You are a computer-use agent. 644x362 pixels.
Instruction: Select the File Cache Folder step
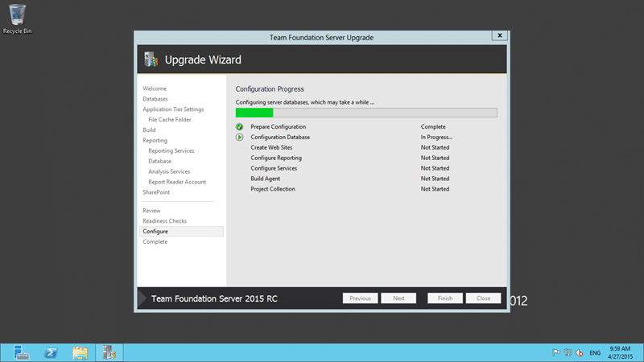(x=170, y=120)
